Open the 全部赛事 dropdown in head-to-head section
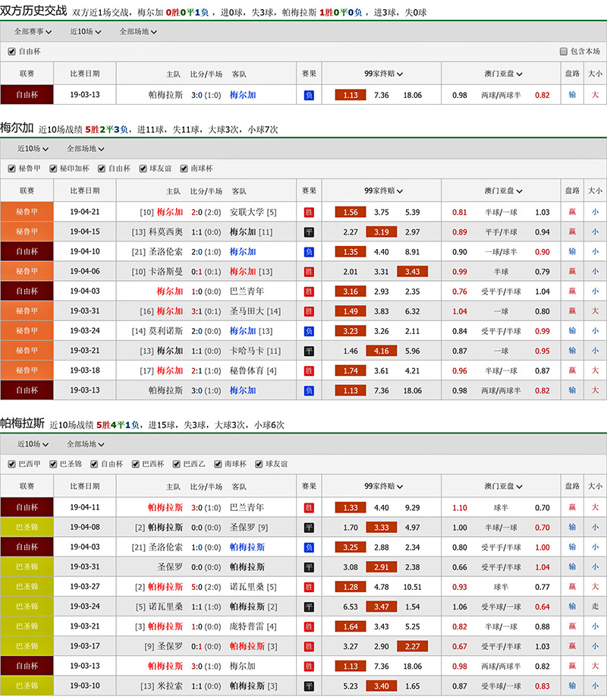Viewport: 607px width, 700px height. pos(33,32)
